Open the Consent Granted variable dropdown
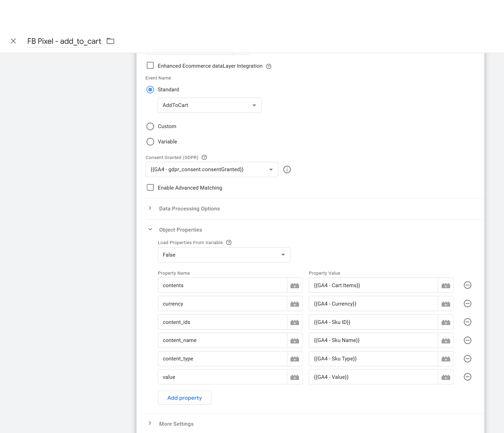The image size is (504, 433). [212, 169]
